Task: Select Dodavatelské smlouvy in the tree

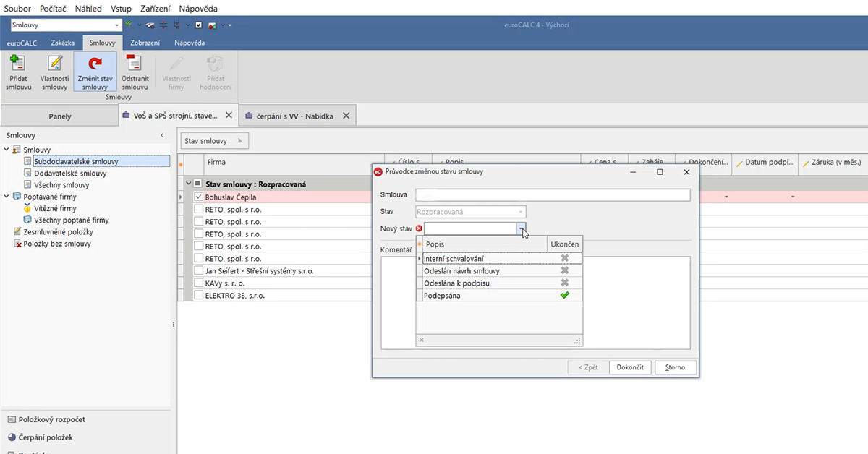Action: coord(70,174)
